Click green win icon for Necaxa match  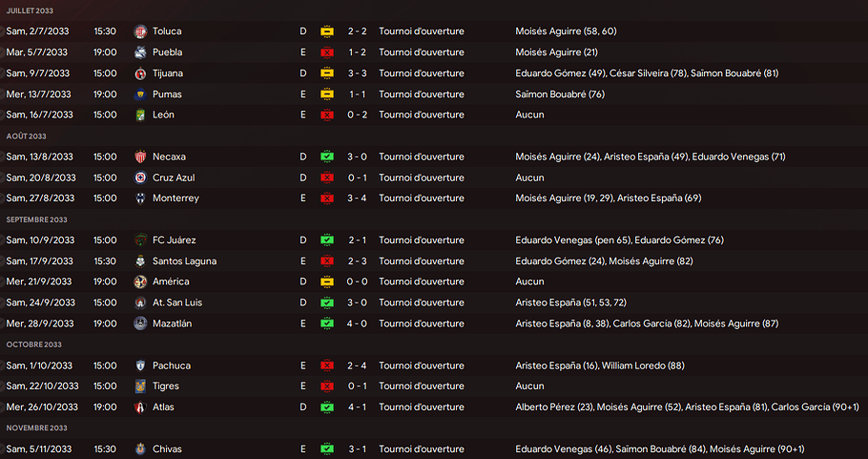click(327, 156)
